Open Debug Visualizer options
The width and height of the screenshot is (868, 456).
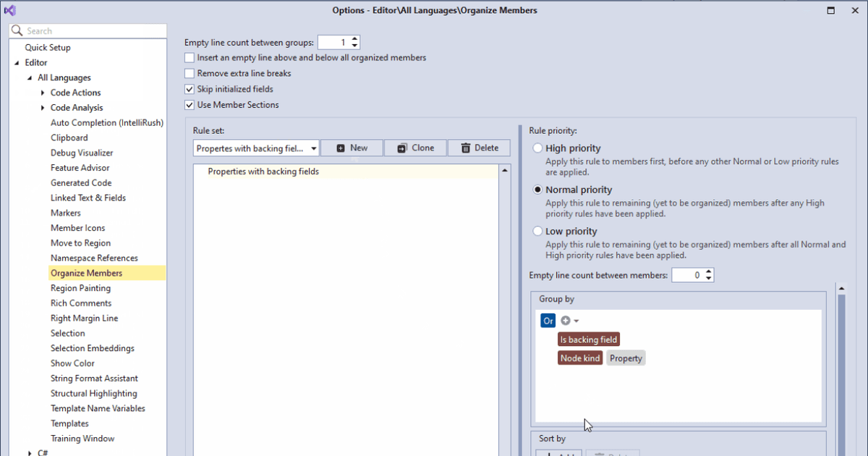point(82,153)
